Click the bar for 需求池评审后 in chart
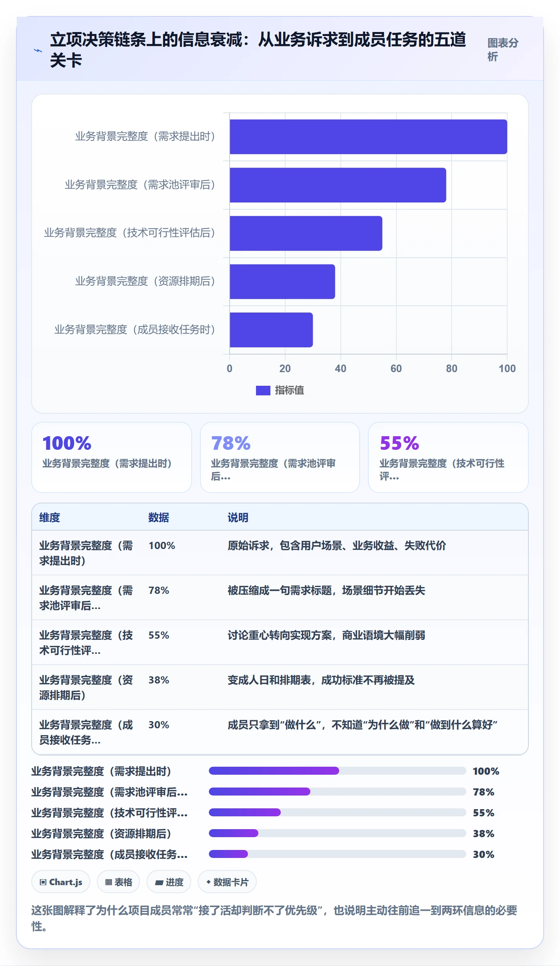Image resolution: width=560 pixels, height=966 pixels. click(x=338, y=185)
